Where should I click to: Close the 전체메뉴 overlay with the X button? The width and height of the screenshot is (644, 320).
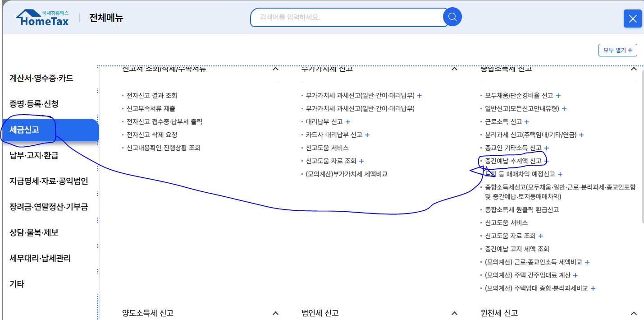[x=633, y=19]
